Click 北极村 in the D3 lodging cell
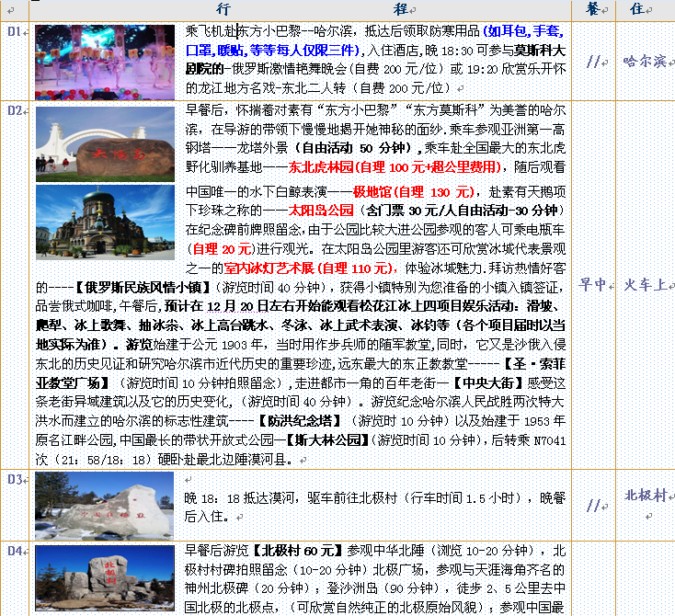 coord(645,495)
